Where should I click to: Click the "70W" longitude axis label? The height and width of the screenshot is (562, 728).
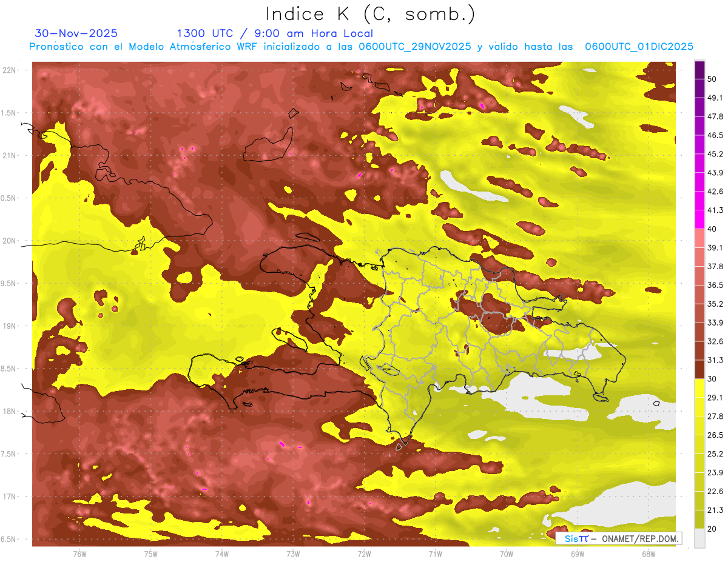click(507, 554)
